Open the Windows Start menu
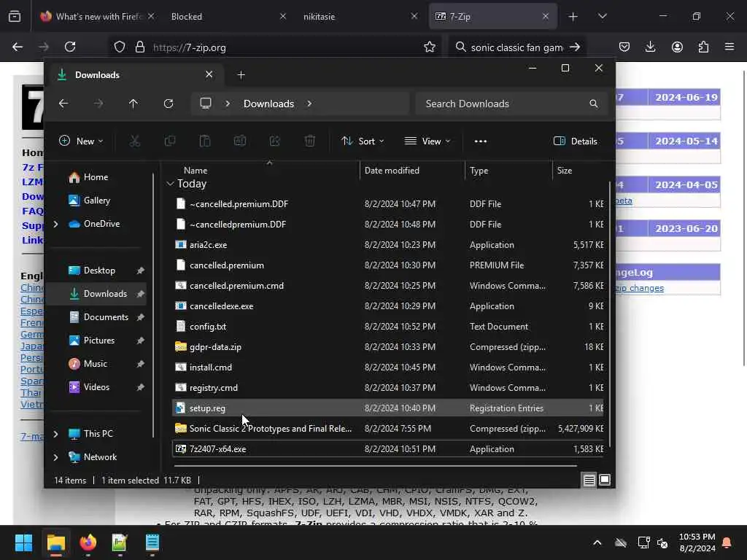 click(23, 542)
